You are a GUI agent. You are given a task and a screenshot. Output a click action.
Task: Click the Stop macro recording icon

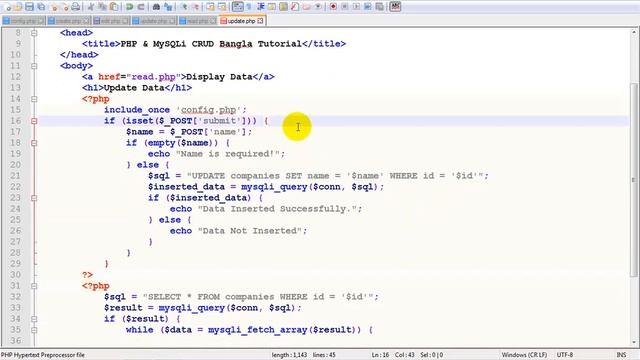pos(344,7)
